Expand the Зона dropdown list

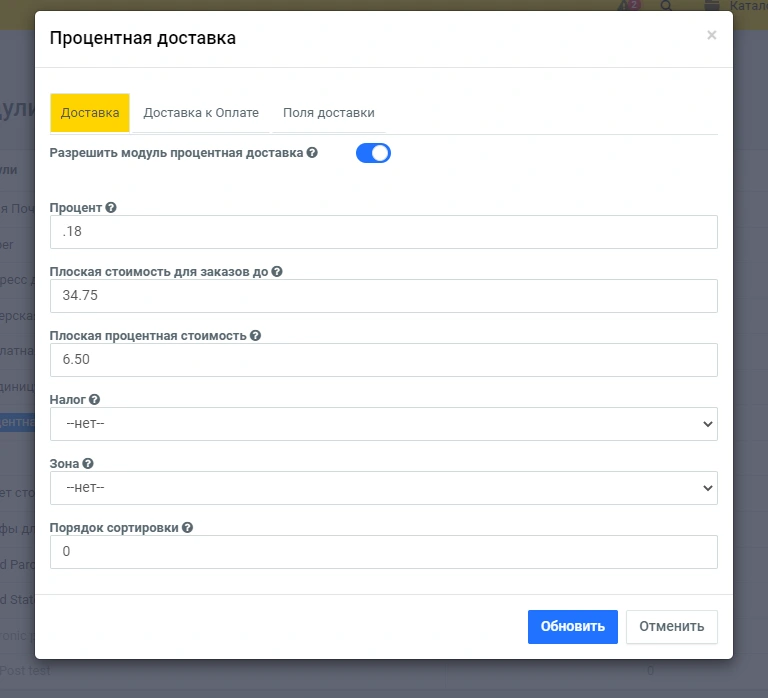tap(383, 488)
